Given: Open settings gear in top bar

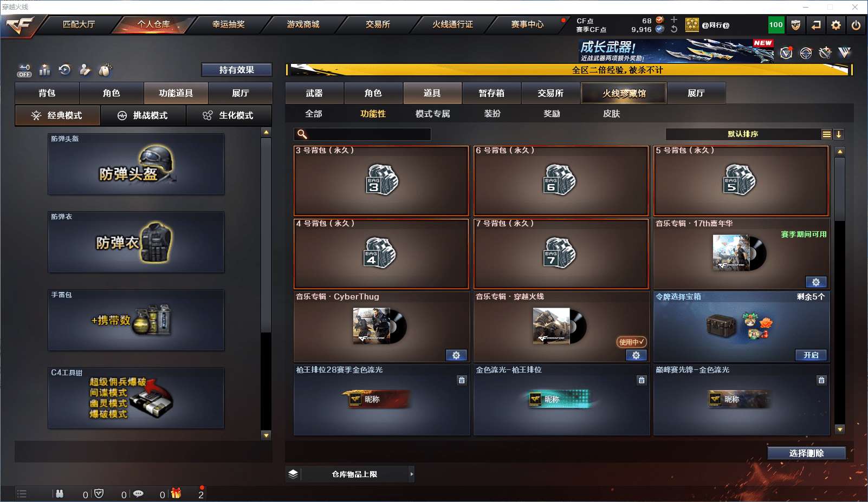Looking at the screenshot, I should click(836, 25).
